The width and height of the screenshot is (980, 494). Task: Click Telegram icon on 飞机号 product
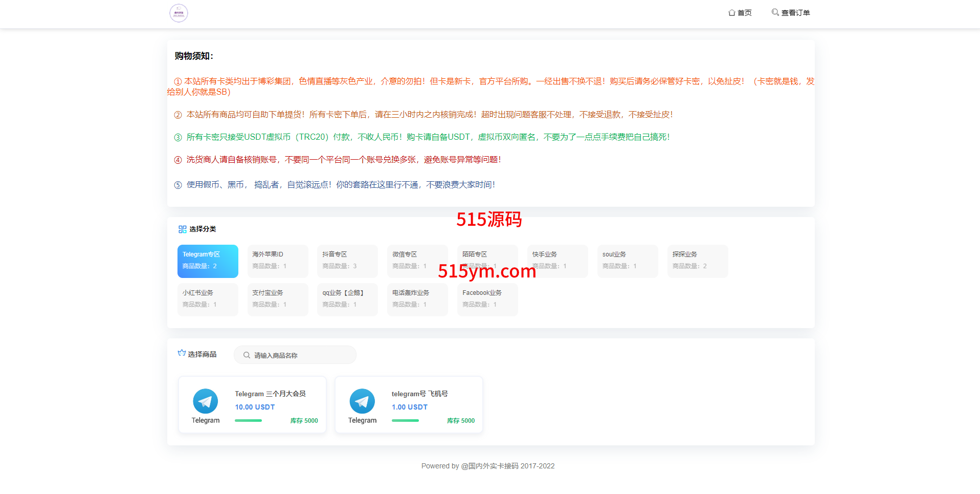[362, 401]
